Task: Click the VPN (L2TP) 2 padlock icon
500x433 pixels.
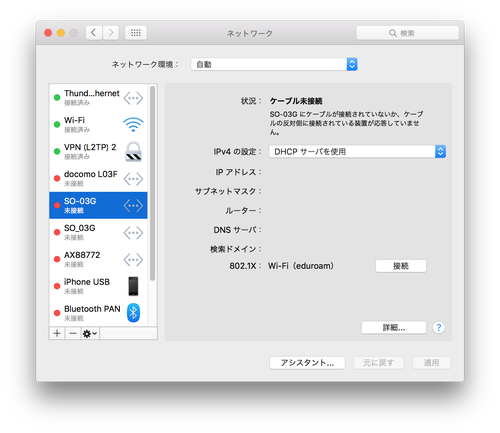Action: coord(133,152)
